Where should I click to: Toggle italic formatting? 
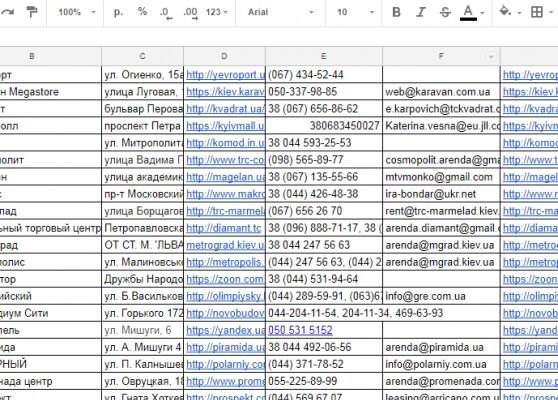coord(421,12)
